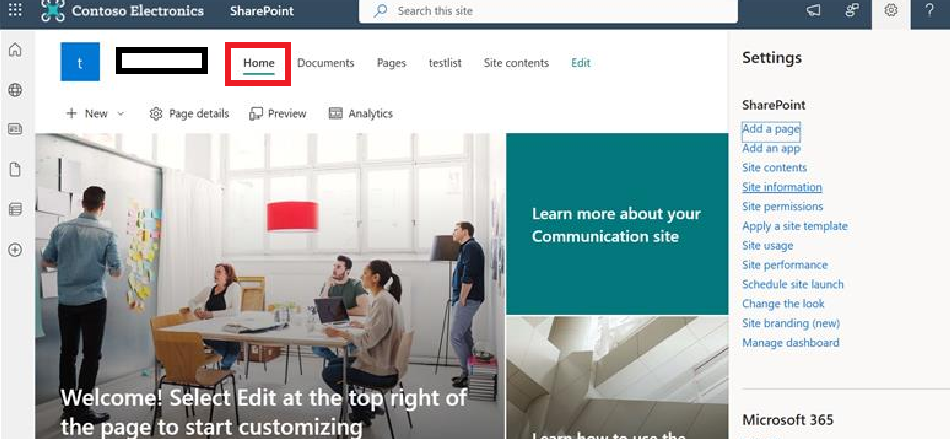Viewport: 950px width, 439px height.
Task: Select the testlist navigation item
Action: pyautogui.click(x=445, y=63)
